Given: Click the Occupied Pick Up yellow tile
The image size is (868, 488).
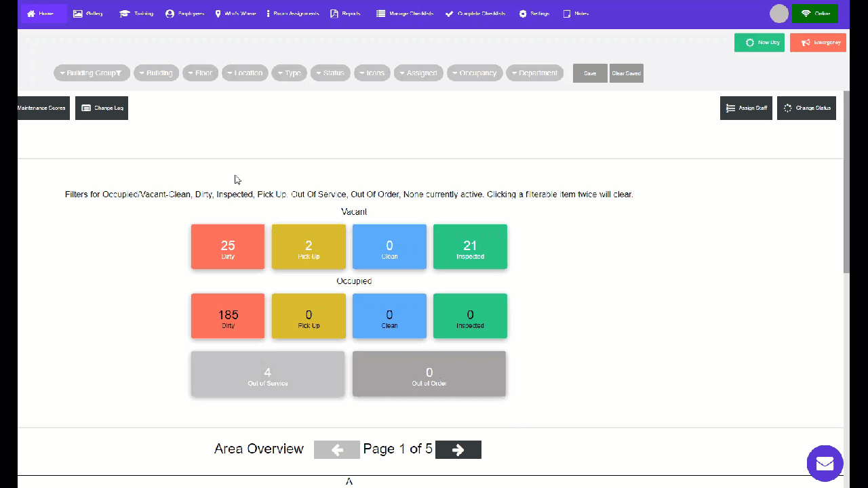Looking at the screenshot, I should (x=309, y=316).
